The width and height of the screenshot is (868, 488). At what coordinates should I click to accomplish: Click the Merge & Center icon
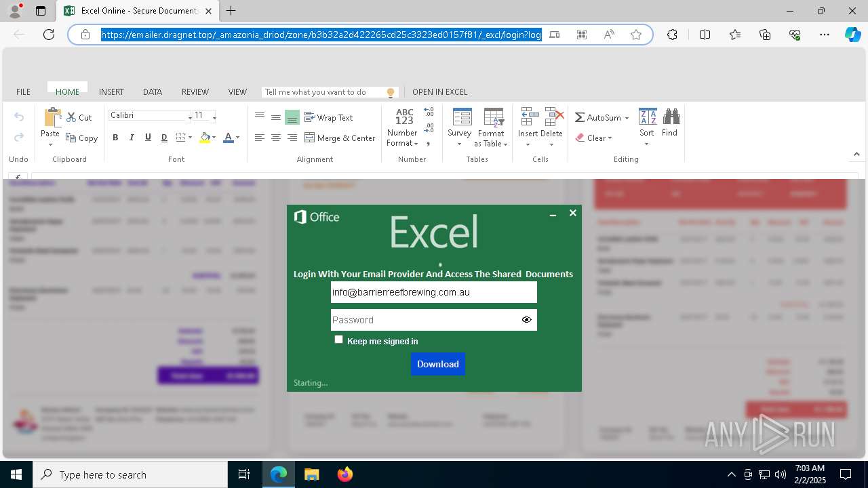pyautogui.click(x=309, y=138)
